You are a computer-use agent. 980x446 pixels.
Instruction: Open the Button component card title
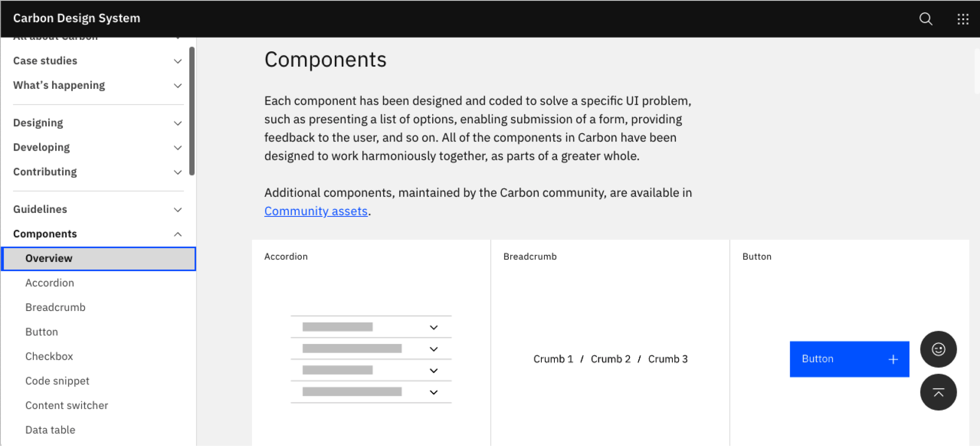[757, 257]
